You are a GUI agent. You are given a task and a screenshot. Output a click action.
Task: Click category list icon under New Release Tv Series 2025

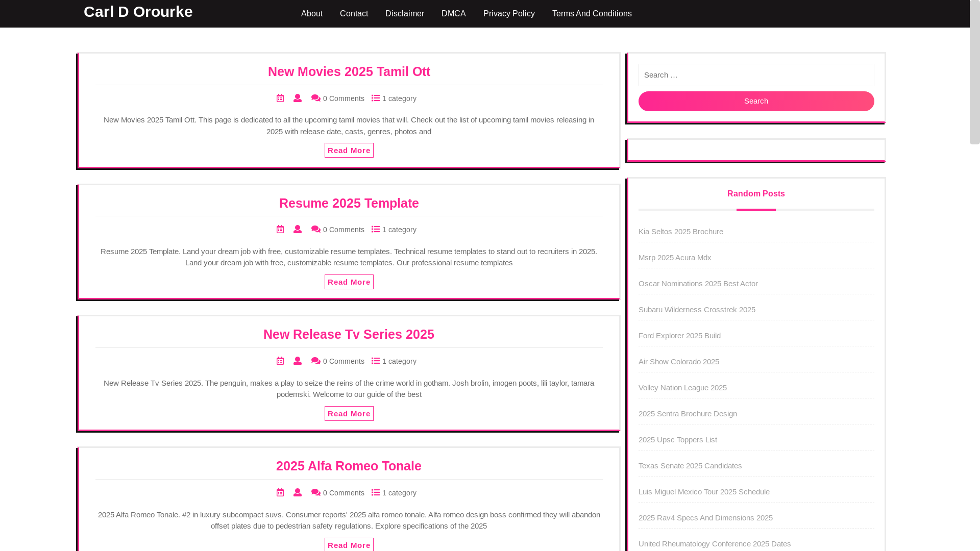376,361
